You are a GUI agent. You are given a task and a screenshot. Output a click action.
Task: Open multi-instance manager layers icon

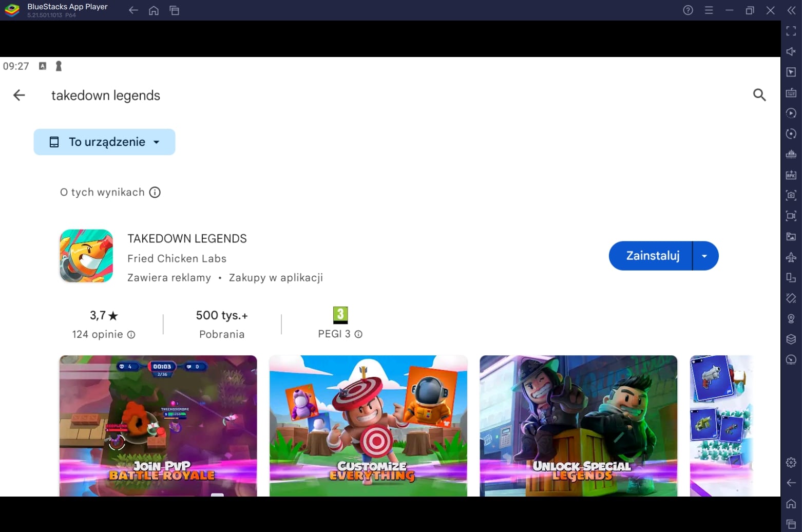[x=791, y=339]
